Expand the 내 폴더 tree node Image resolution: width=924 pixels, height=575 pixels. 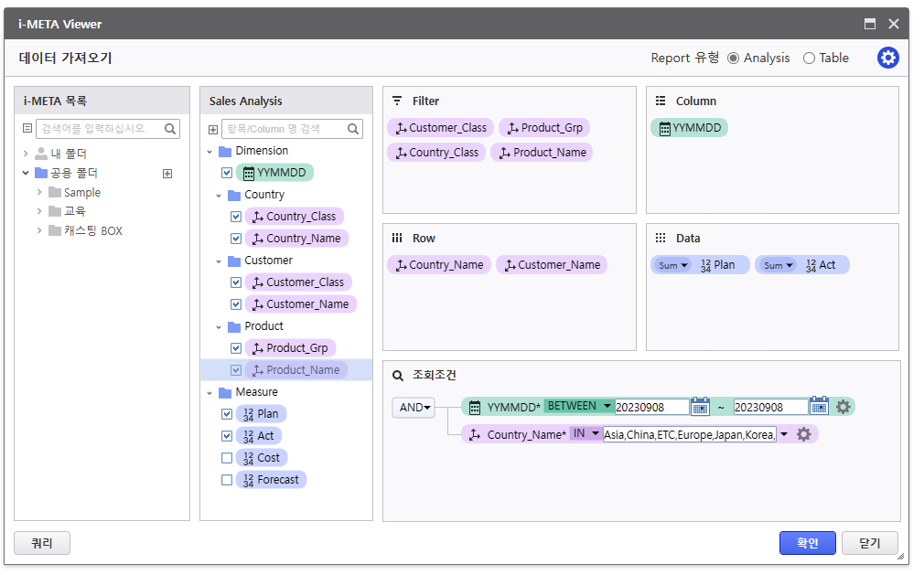[26, 154]
